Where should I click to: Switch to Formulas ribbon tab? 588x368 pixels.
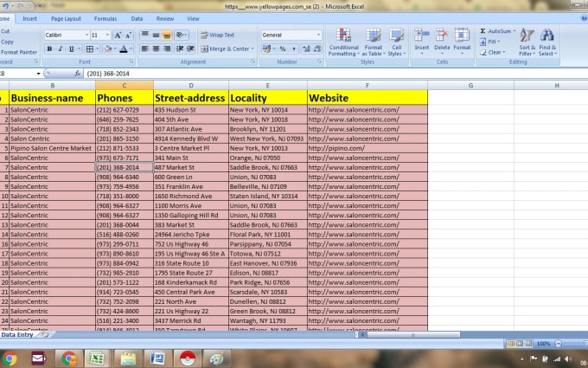105,18
